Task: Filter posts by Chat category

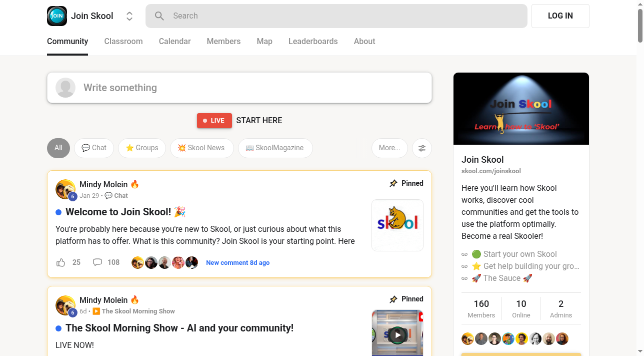Action: click(x=94, y=148)
